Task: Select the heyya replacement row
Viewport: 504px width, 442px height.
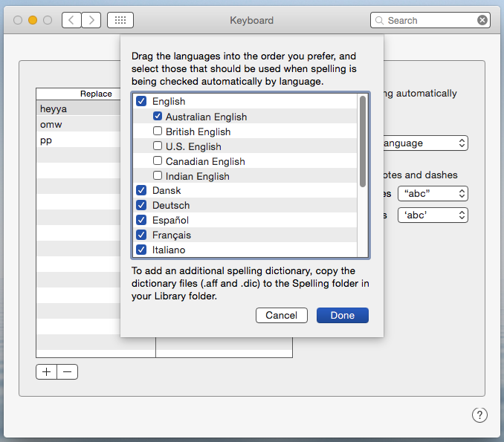Action: 78,108
